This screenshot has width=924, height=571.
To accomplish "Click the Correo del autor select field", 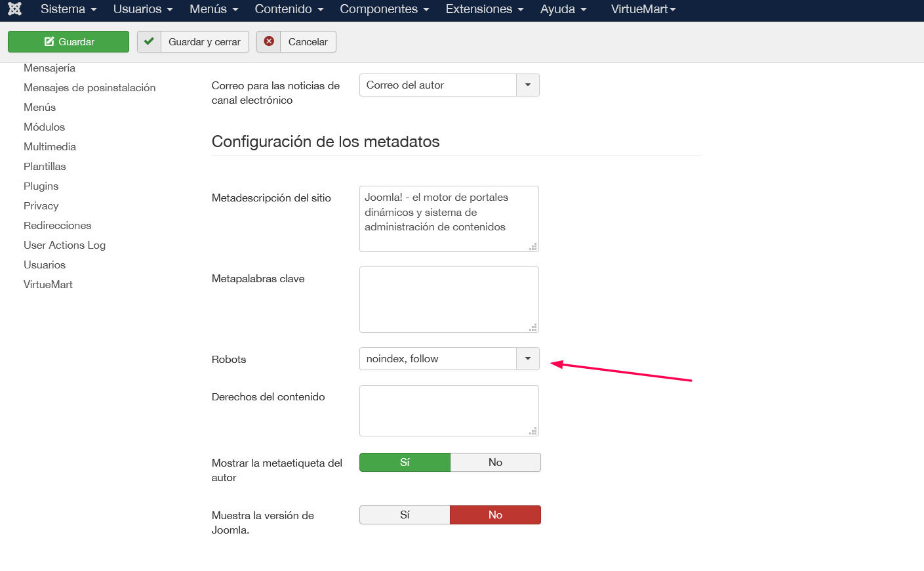I will click(449, 85).
